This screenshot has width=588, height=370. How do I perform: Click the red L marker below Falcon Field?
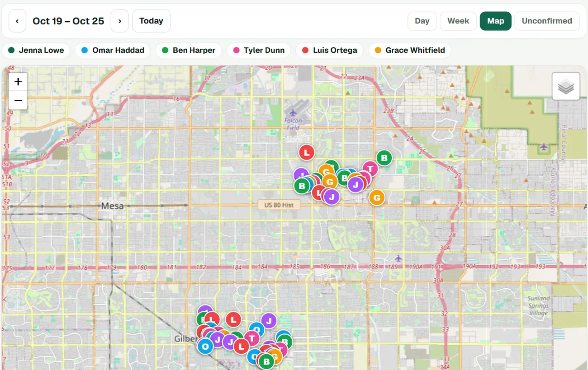[307, 152]
